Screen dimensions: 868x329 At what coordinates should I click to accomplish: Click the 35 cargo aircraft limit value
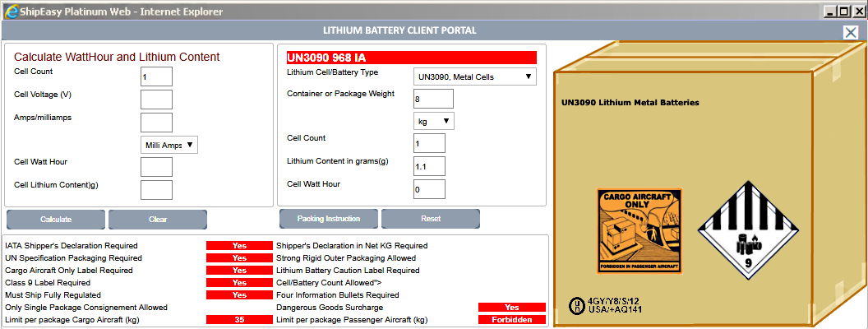pyautogui.click(x=239, y=320)
